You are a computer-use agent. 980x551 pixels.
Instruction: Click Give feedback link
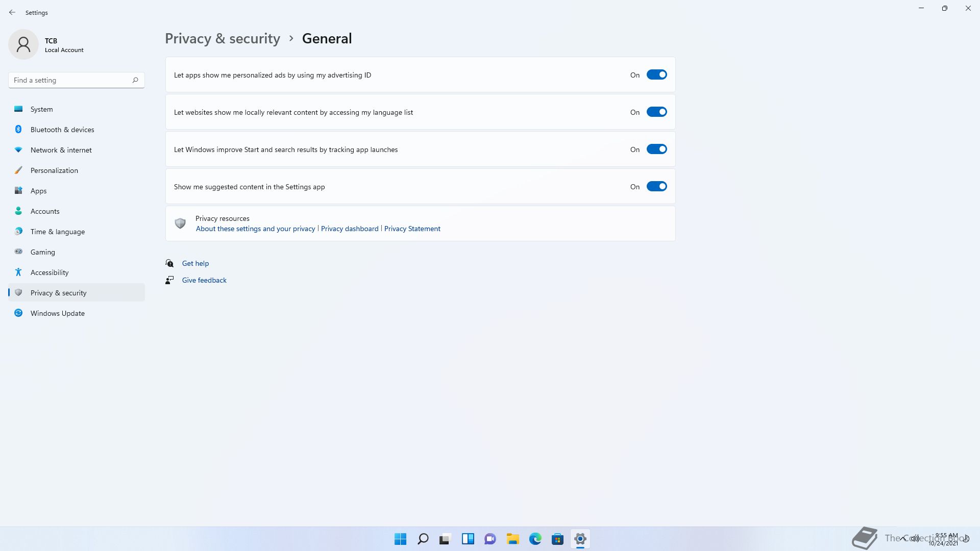click(x=204, y=280)
